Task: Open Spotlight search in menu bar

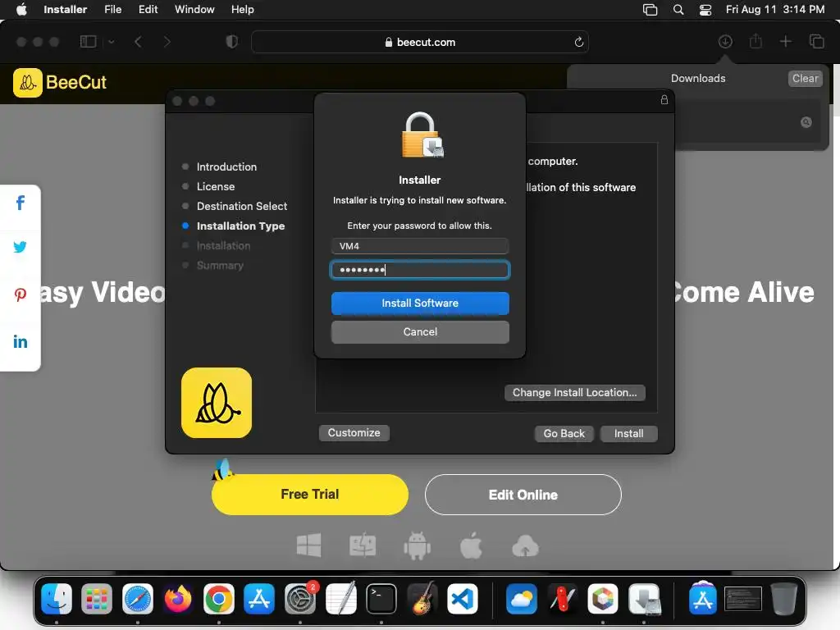Action: click(678, 10)
